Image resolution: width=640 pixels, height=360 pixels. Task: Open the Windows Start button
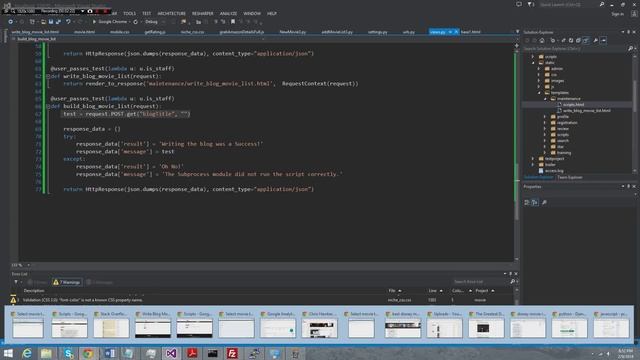click(8, 353)
